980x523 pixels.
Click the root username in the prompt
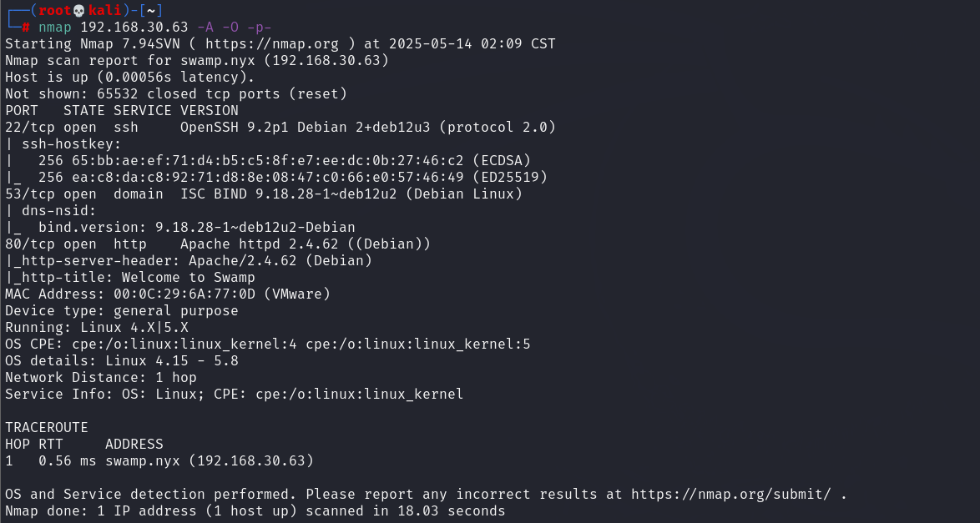[55, 11]
